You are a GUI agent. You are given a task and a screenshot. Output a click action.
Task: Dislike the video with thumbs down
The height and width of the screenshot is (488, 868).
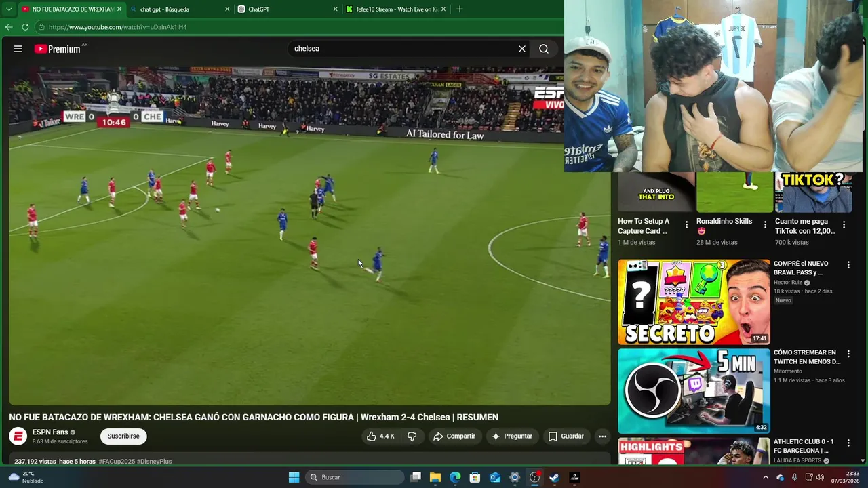point(412,436)
